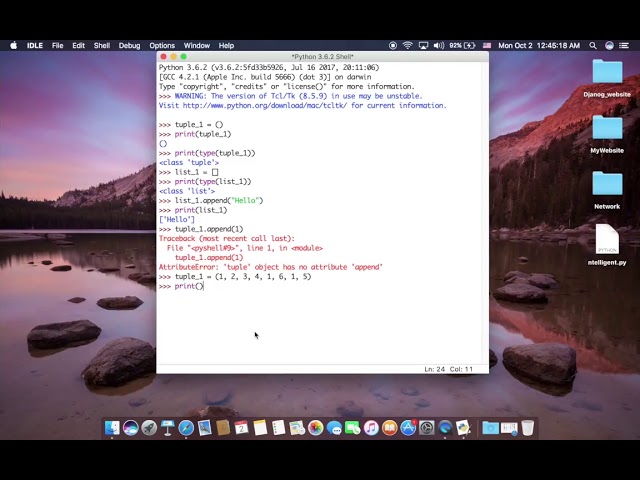Click the Ln: 24 Col: 11 status text
This screenshot has width=640, height=480.
[448, 369]
